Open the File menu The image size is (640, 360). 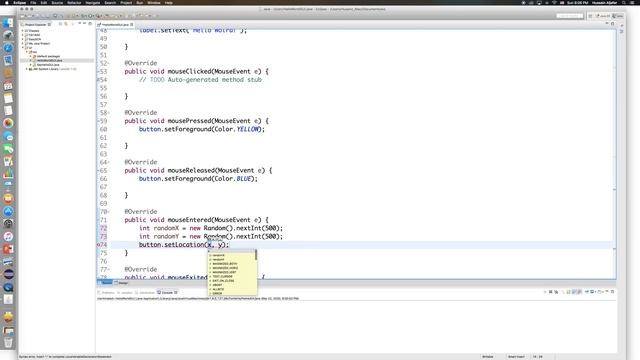(33, 2)
